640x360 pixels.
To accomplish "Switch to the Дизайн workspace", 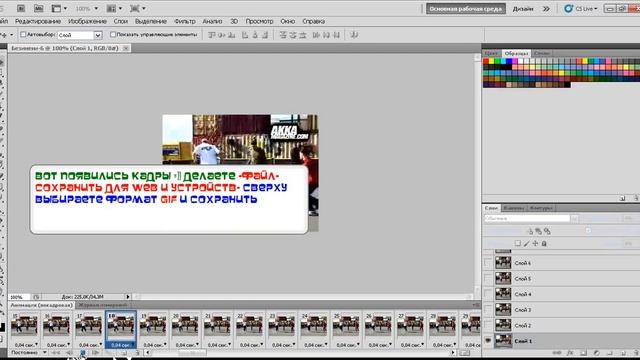I will pyautogui.click(x=523, y=9).
